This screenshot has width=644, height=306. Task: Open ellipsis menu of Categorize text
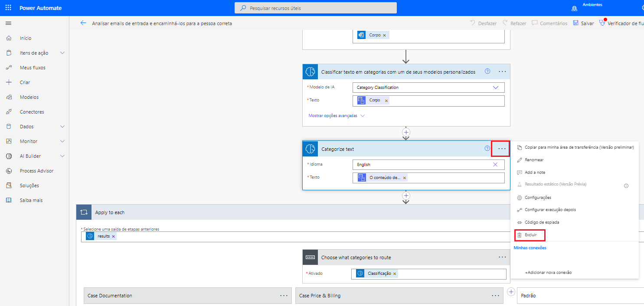502,149
